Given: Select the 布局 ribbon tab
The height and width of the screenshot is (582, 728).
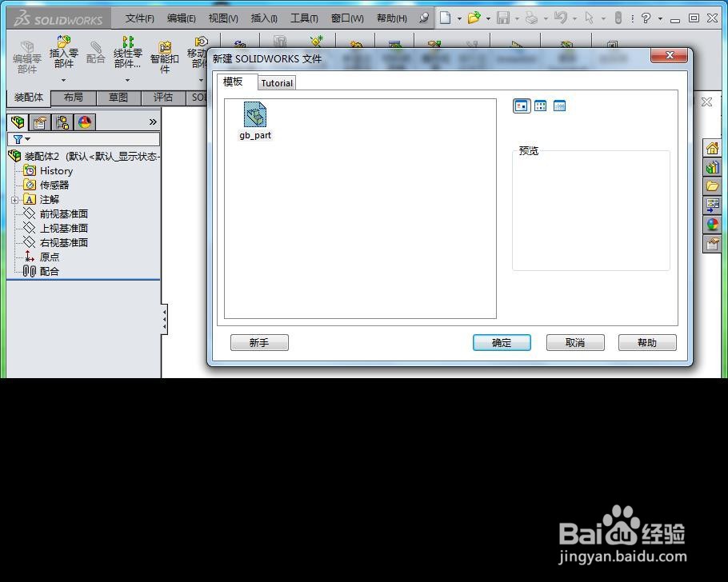Looking at the screenshot, I should pos(74,98).
